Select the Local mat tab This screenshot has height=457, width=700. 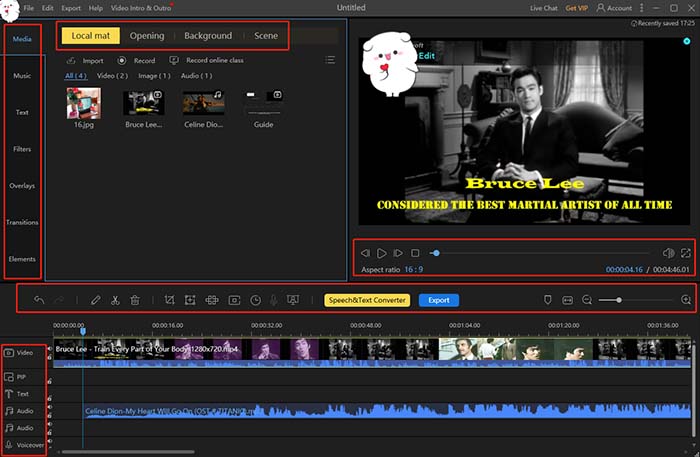point(91,36)
